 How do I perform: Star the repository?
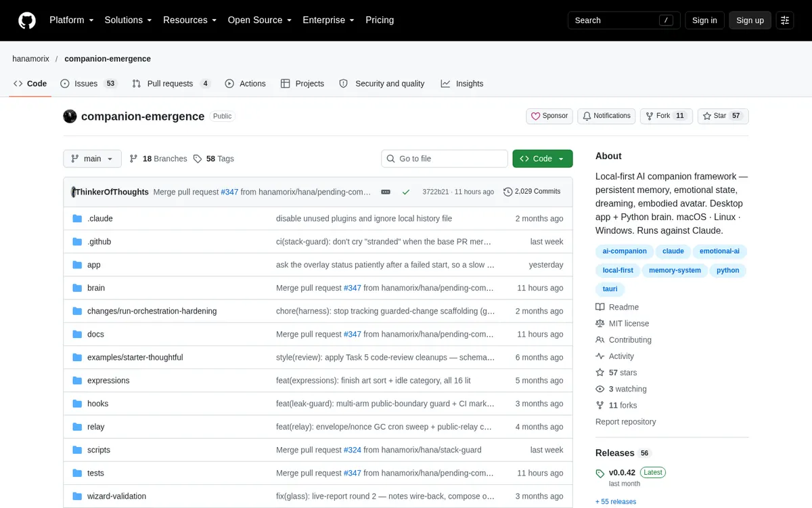click(x=723, y=116)
